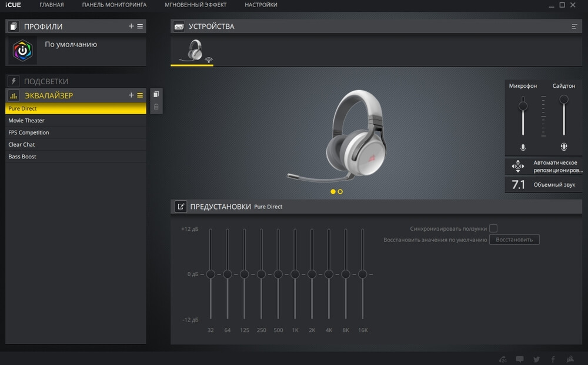
Task: Click the Микрофон label
Action: tap(523, 86)
